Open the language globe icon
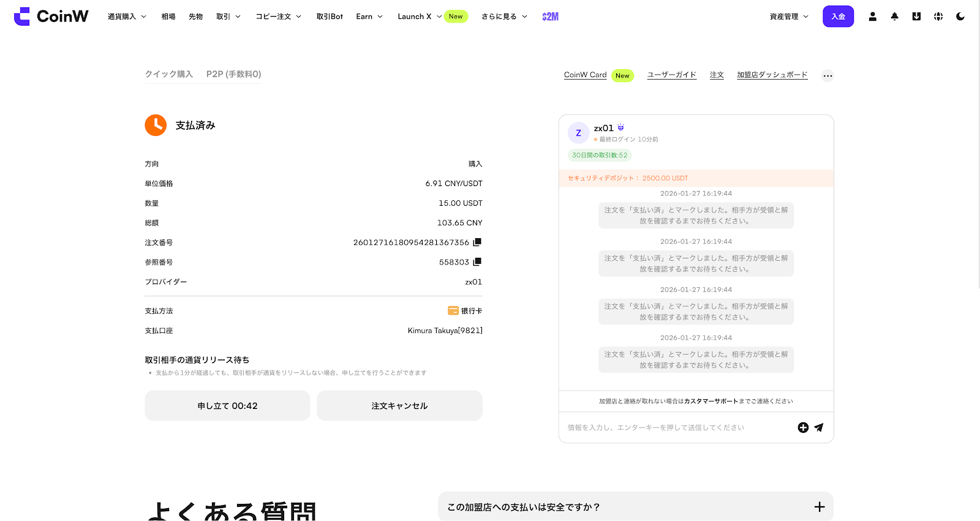Image resolution: width=980 pixels, height=521 pixels. point(938,17)
